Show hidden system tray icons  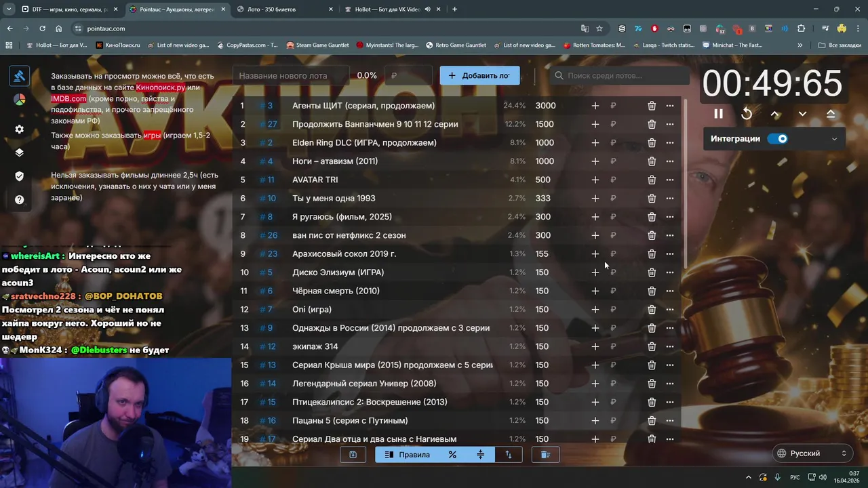tap(749, 477)
